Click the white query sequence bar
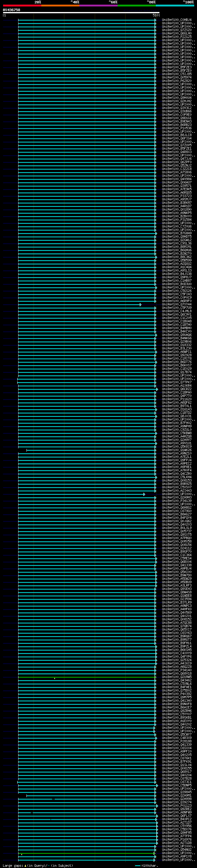The width and height of the screenshot is (197, 868). click(81, 12)
